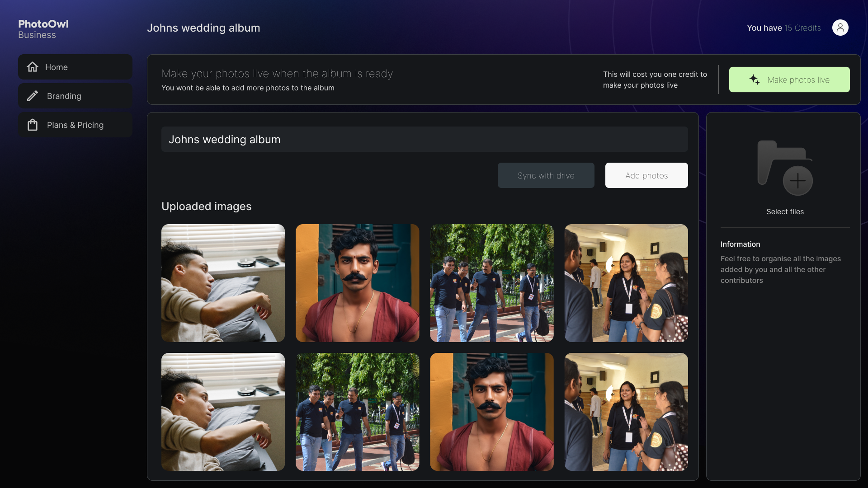Select first photo of man lying on bed
The height and width of the screenshot is (488, 868).
pos(223,283)
